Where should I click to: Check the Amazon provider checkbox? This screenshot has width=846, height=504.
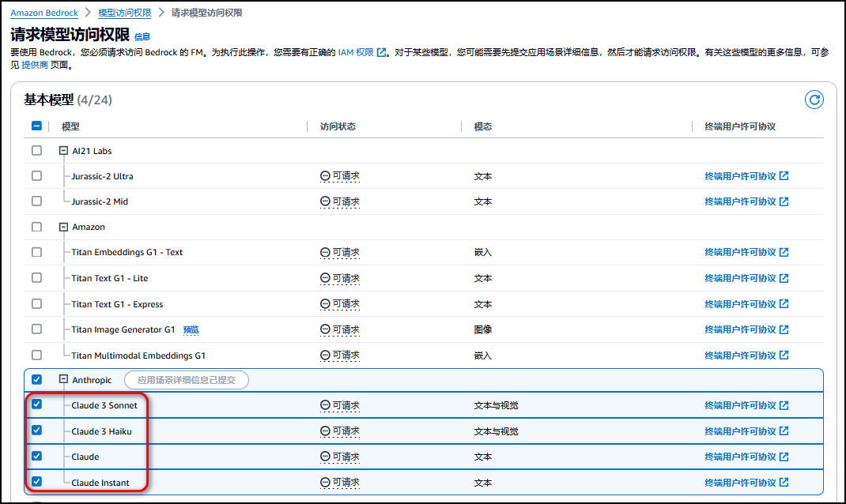tap(36, 227)
